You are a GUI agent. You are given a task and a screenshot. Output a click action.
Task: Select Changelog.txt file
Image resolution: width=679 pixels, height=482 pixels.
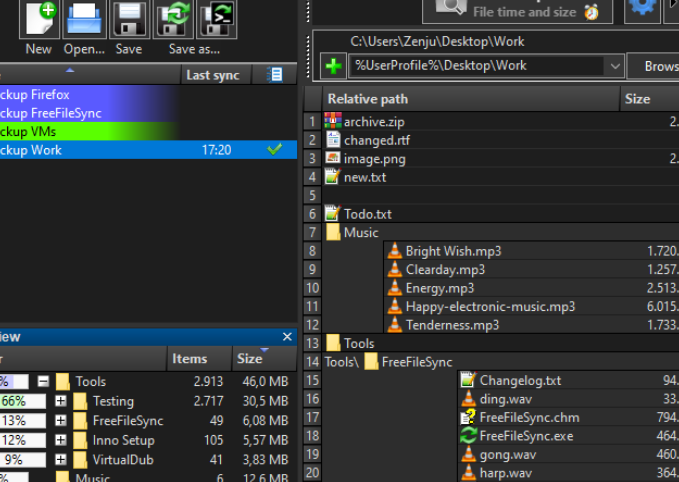[x=569, y=380]
